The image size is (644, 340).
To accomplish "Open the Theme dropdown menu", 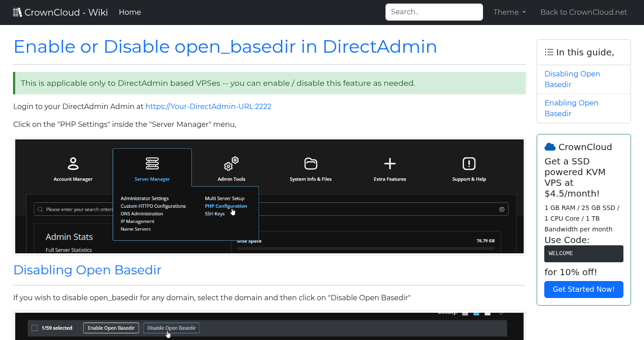I will click(x=509, y=12).
